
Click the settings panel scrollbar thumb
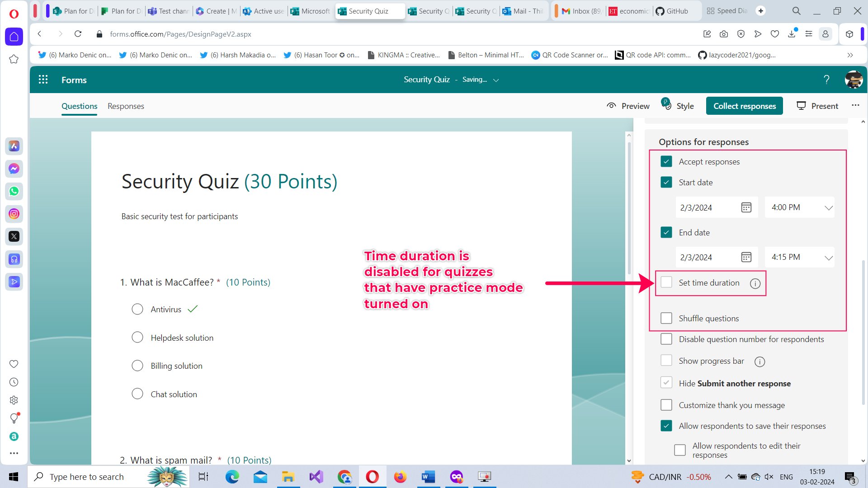863,332
